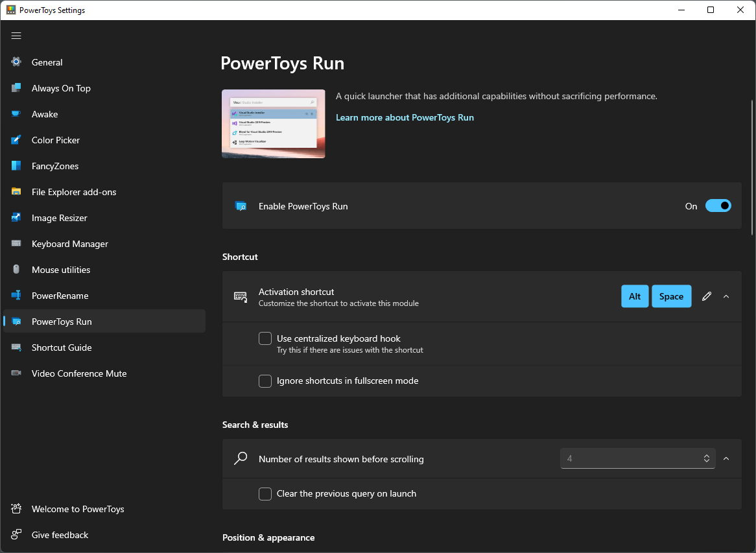Click 'Try this if there are issues' hint text
Viewport: 756px width, 553px height.
(349, 350)
